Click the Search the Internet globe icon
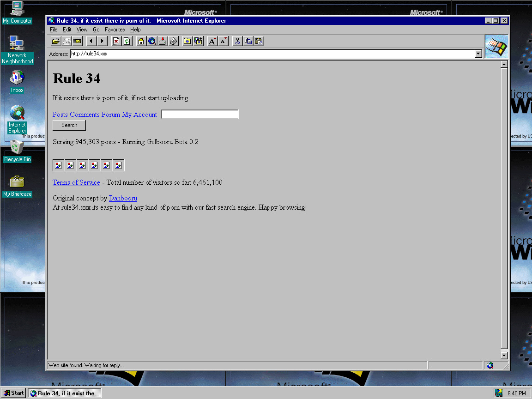The image size is (532, 399). click(151, 42)
